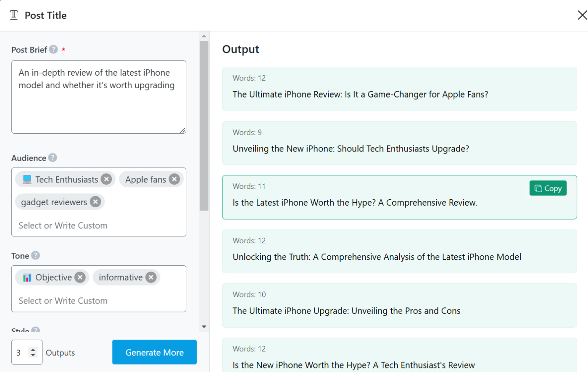Click the Post Title text-tool icon
Screen dimensions: 588x389
14,15
